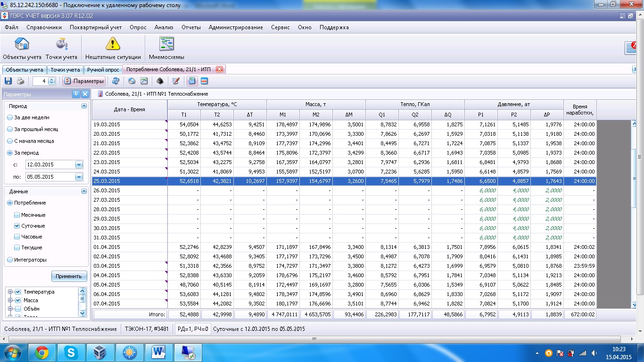
Task: Select the За период radio option
Action: point(23,153)
